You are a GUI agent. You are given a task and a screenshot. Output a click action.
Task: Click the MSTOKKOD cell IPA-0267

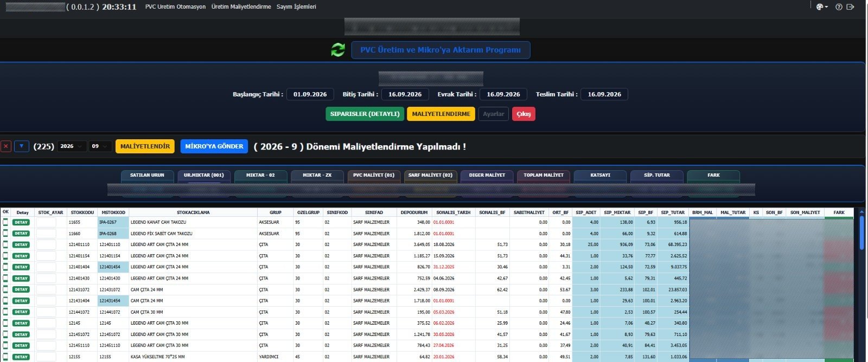113,222
